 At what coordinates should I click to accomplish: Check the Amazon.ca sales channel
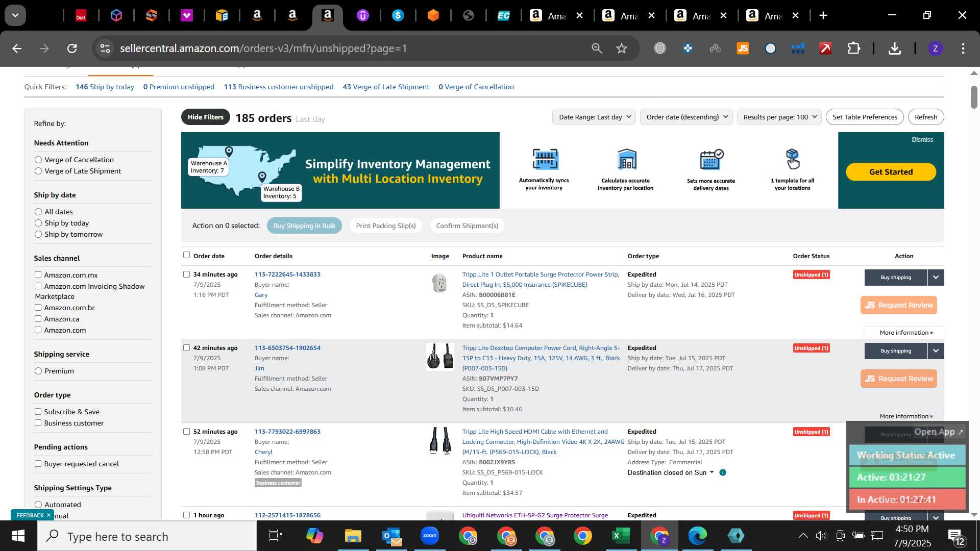(x=38, y=318)
